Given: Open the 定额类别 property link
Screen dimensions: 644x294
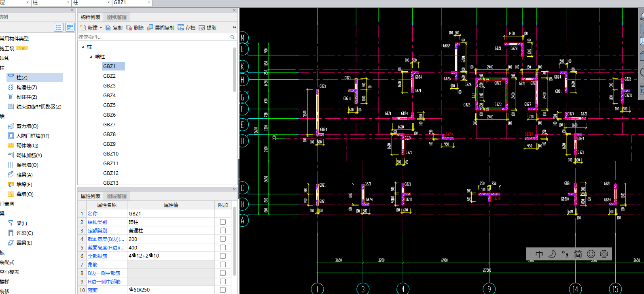Looking at the screenshot, I should pyautogui.click(x=97, y=230).
